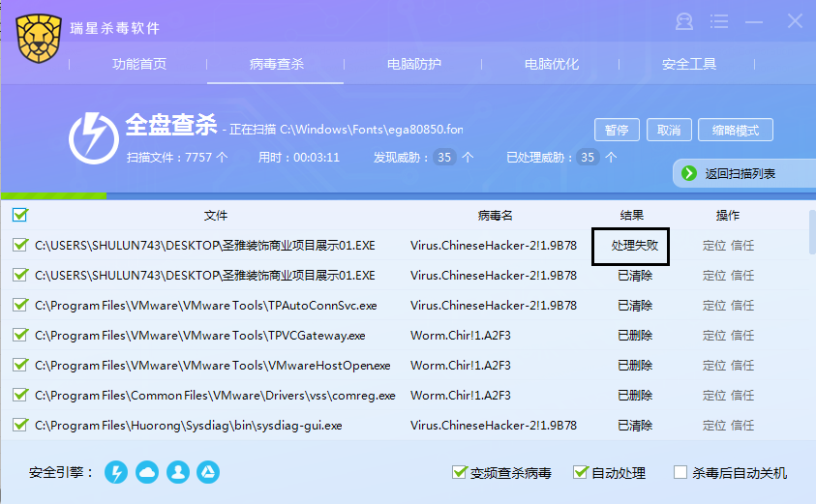Viewport: 816px width, 504px height.
Task: Click 定位 for VMwareHostOpen.exe row
Action: [714, 366]
